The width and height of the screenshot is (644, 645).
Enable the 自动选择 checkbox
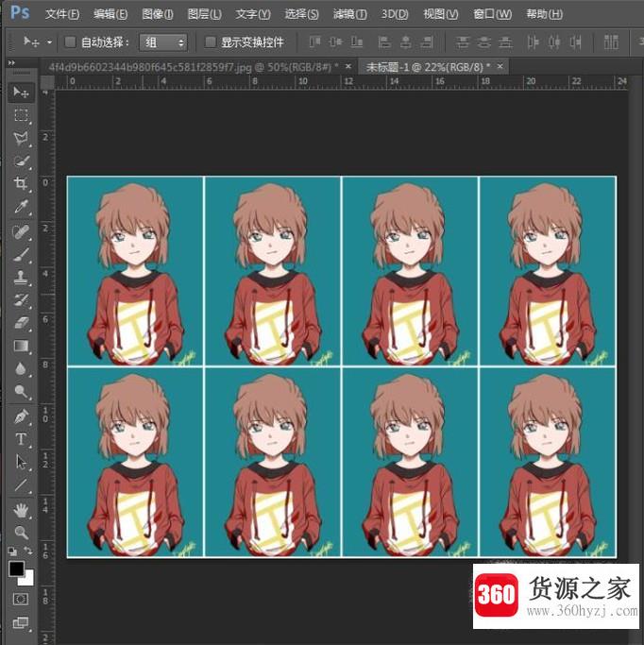[70, 42]
